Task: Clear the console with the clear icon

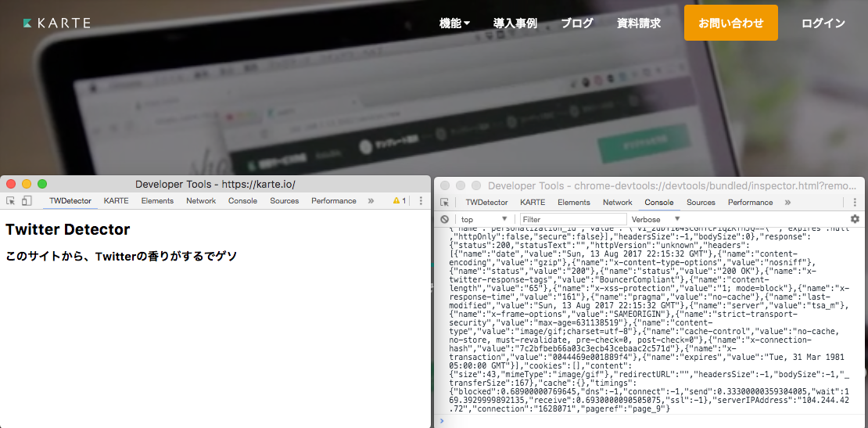Action: 444,220
